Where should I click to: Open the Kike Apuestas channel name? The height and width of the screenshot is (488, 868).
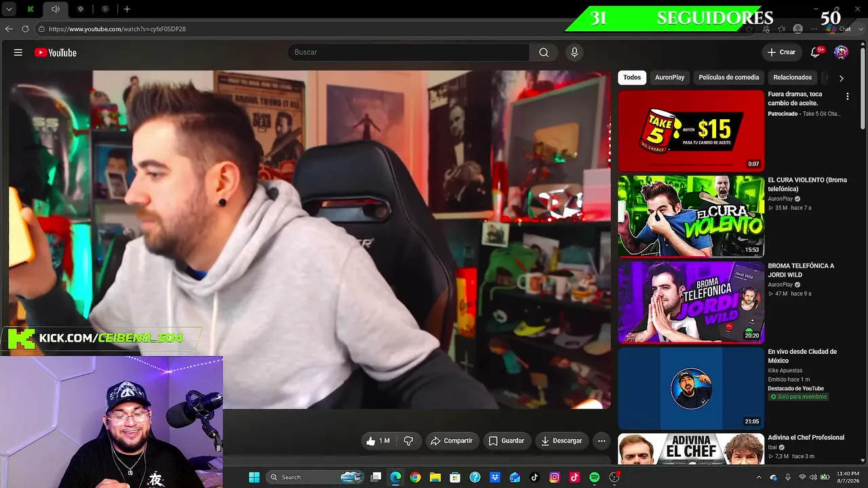pyautogui.click(x=785, y=371)
